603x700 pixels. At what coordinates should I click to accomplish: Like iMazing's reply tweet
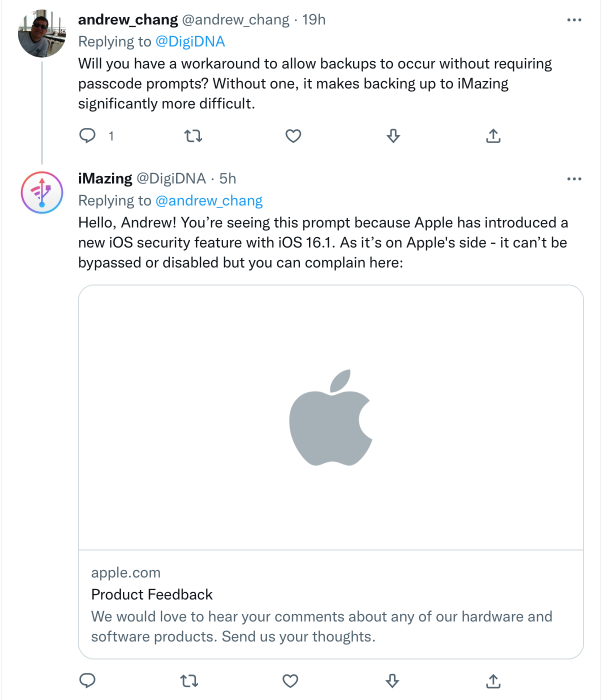[290, 680]
